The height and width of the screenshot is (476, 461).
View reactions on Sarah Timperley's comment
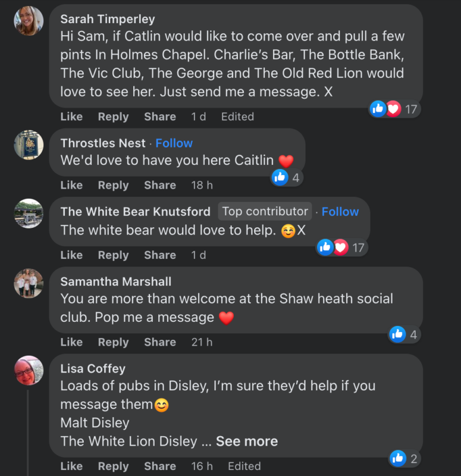[394, 109]
